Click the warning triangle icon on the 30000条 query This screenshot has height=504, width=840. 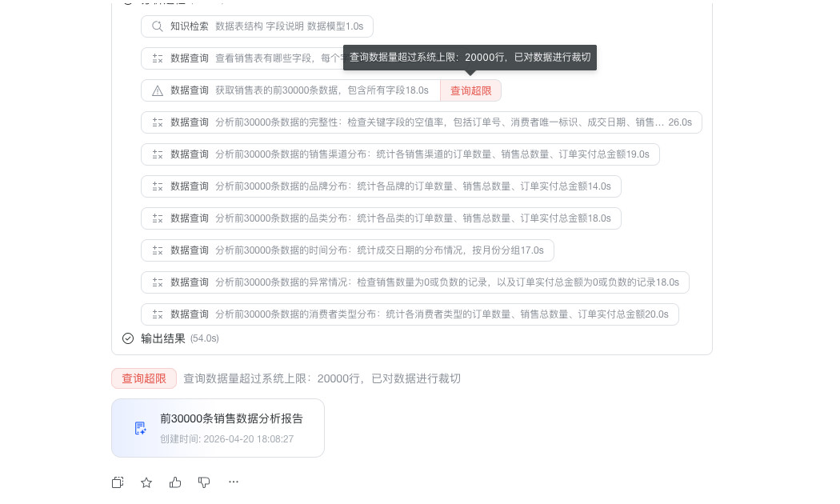pos(158,90)
